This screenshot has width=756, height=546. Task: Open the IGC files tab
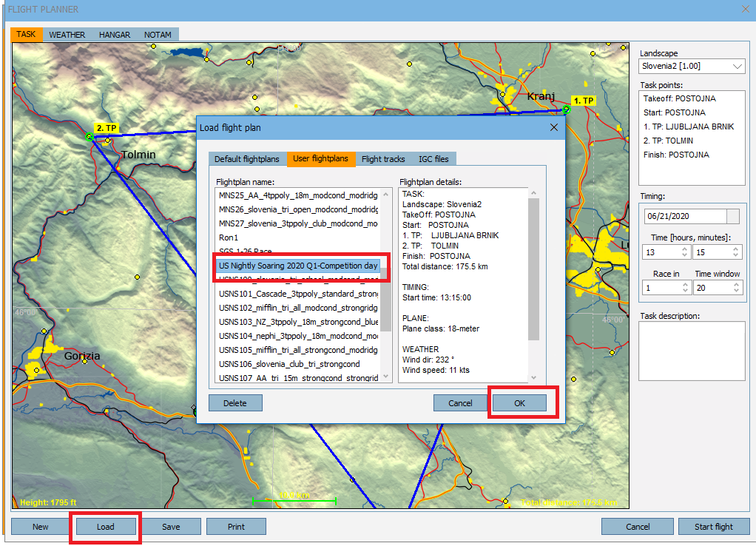click(433, 159)
